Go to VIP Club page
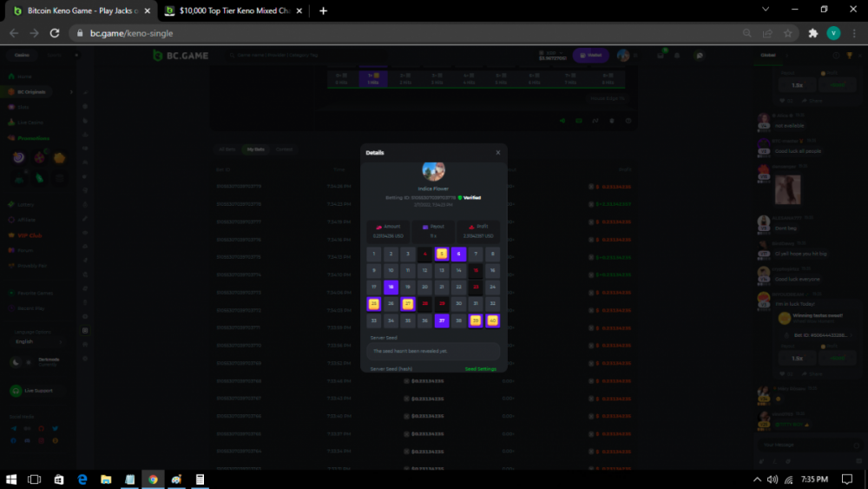This screenshot has height=489, width=868. [30, 235]
